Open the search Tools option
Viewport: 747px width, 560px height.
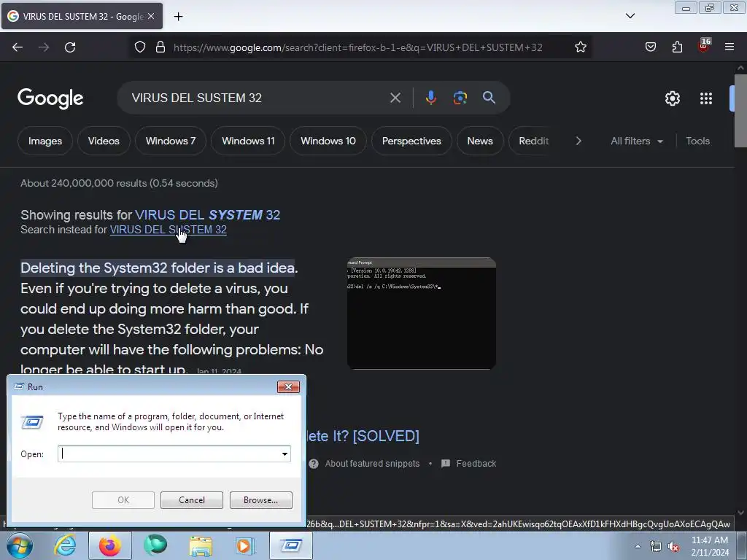point(697,141)
